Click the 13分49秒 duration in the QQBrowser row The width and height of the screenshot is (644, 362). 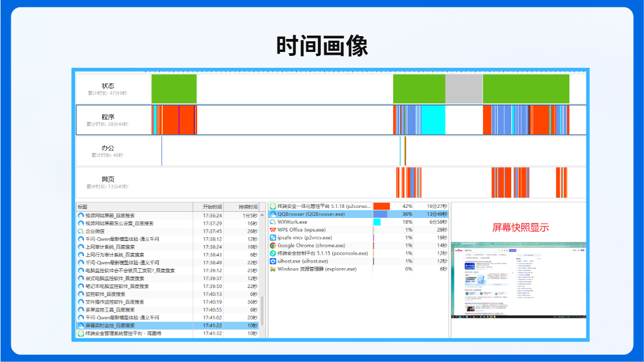437,214
